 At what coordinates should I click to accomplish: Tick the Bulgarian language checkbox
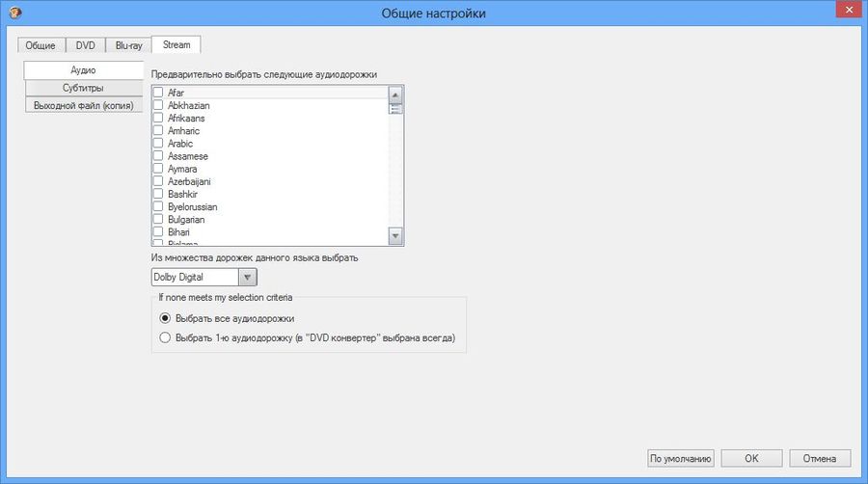pyautogui.click(x=158, y=220)
